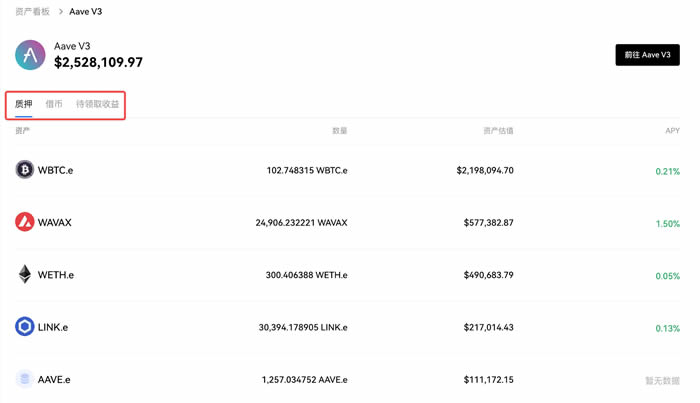
Task: Click the WBTC.e token icon
Action: click(x=25, y=170)
